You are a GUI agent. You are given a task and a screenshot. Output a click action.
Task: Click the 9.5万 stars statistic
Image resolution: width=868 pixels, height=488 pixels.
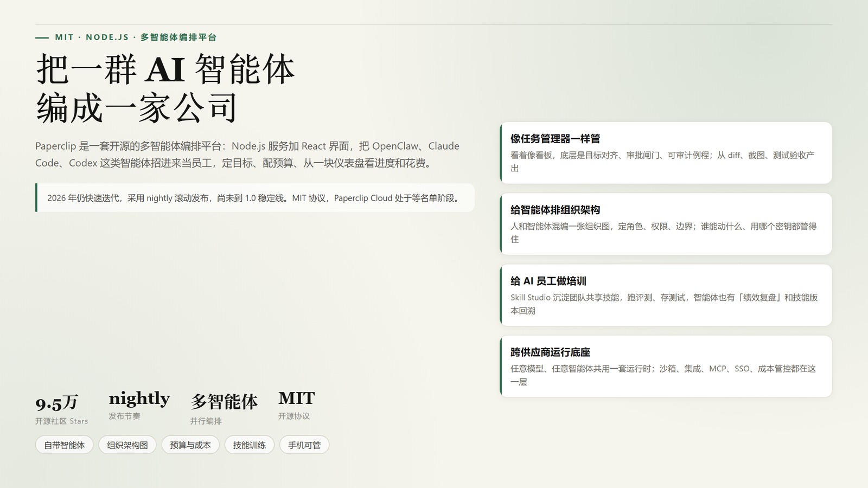[56, 403]
